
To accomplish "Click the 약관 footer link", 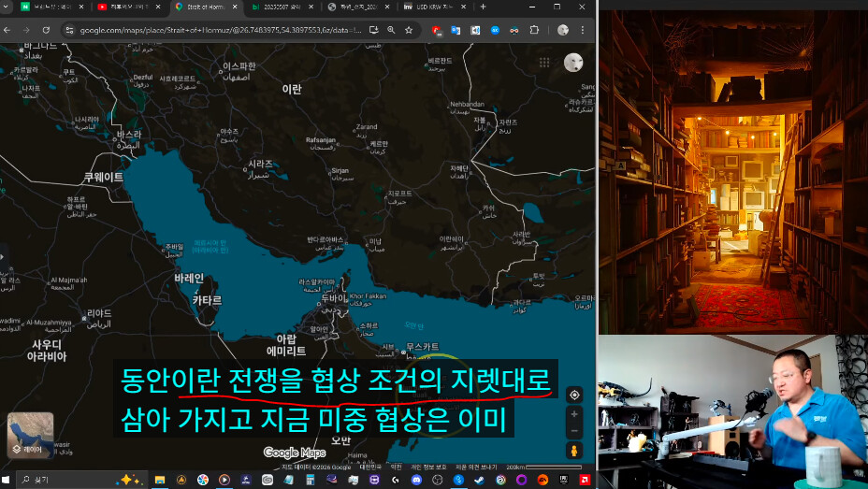I will point(397,467).
